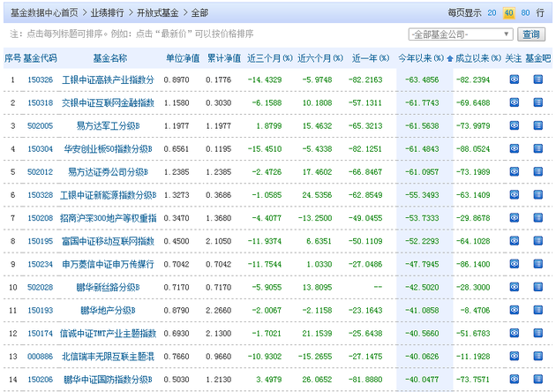Follow fund 502028 with its eye icon
556x392 pixels.
pyautogui.click(x=515, y=287)
